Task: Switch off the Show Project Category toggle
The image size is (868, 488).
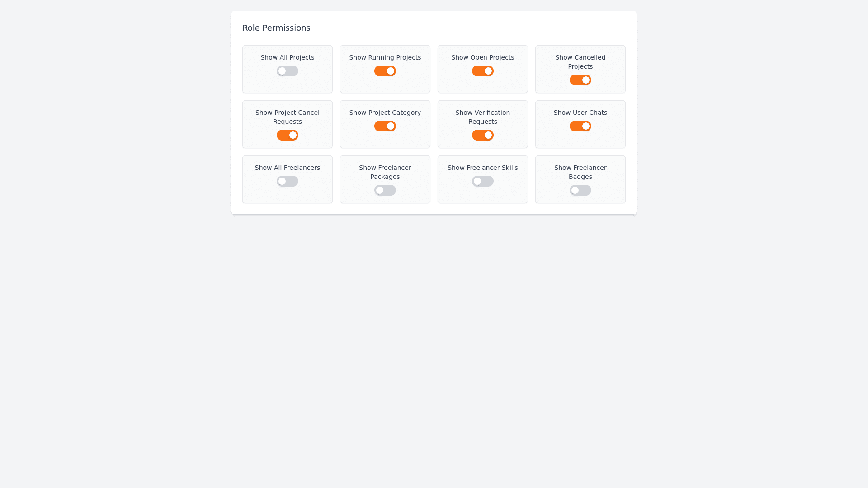Action: (385, 126)
